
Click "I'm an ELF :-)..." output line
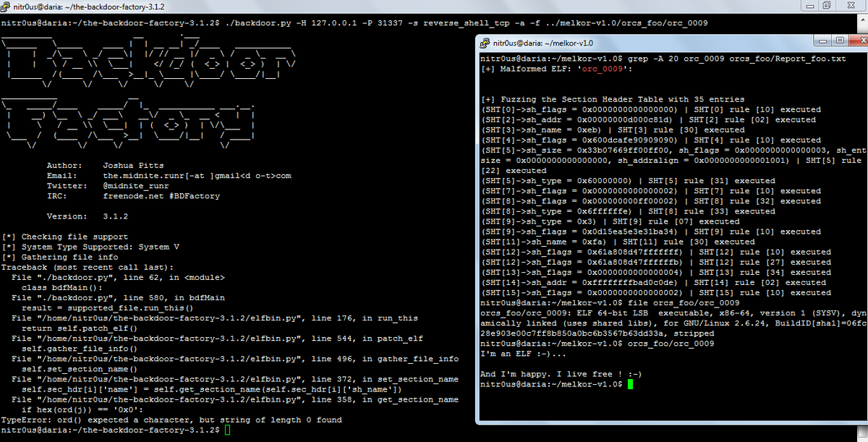pos(523,354)
